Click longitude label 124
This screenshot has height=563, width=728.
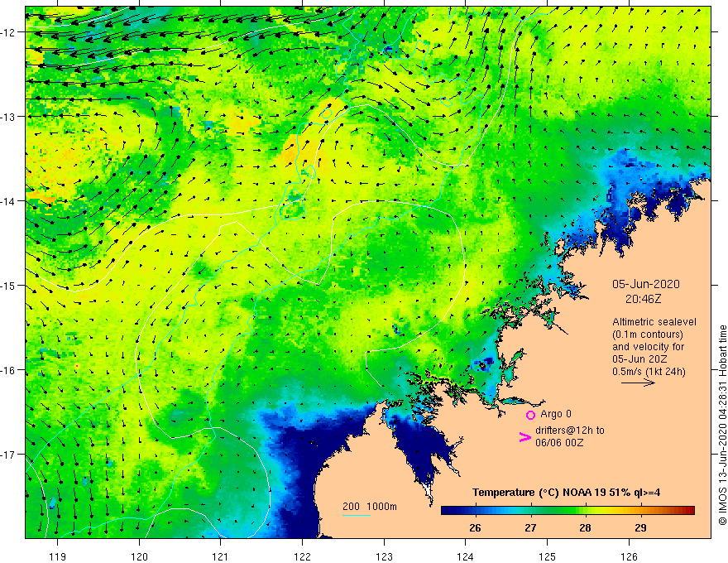click(466, 556)
